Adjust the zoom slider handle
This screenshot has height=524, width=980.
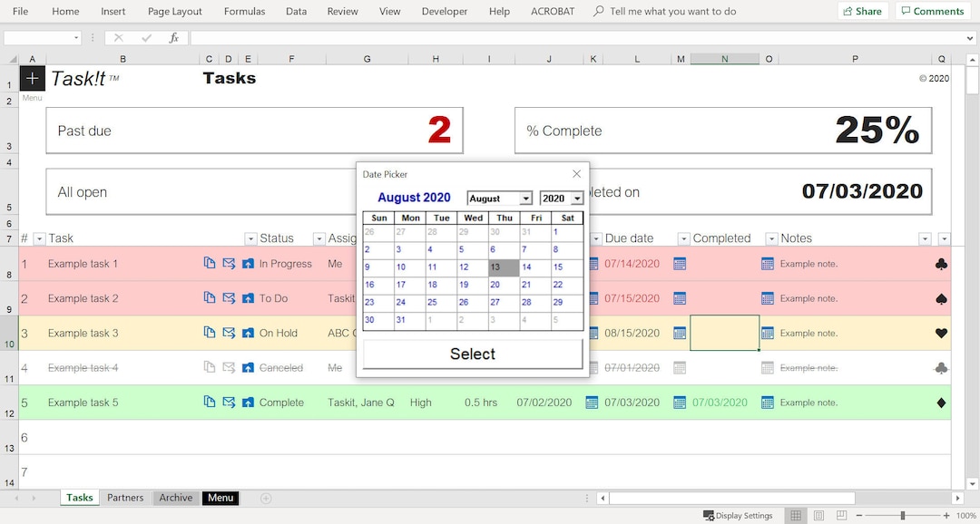point(903,515)
